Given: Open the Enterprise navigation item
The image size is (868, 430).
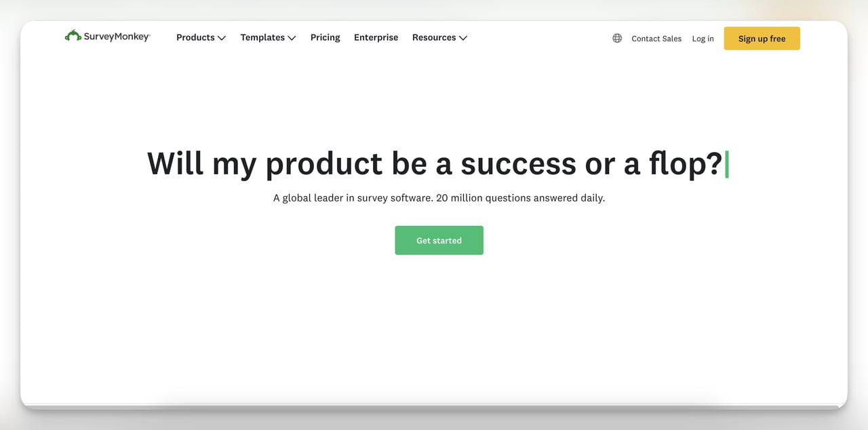Looking at the screenshot, I should click(x=376, y=37).
